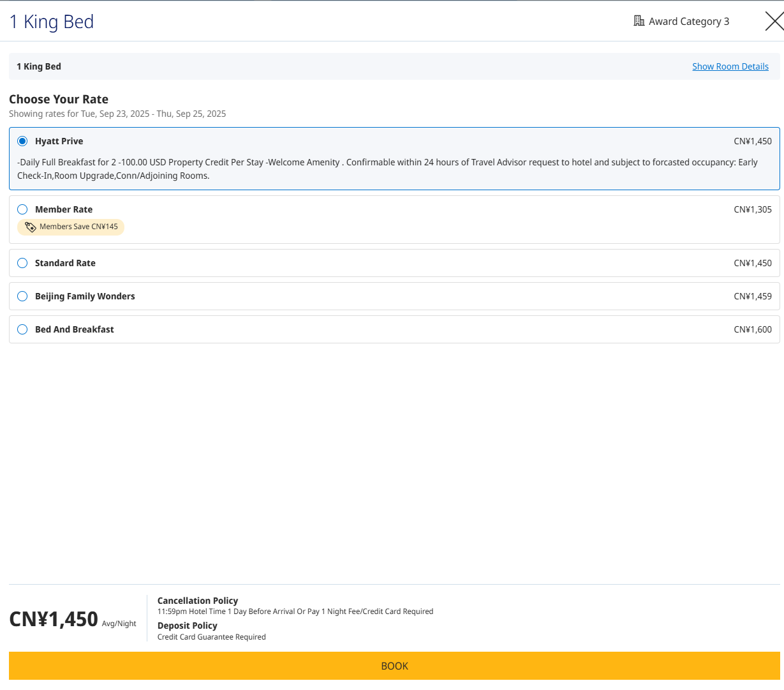784x690 pixels.
Task: Select the Beijing Family Wonders radio button
Action: pyautogui.click(x=22, y=296)
